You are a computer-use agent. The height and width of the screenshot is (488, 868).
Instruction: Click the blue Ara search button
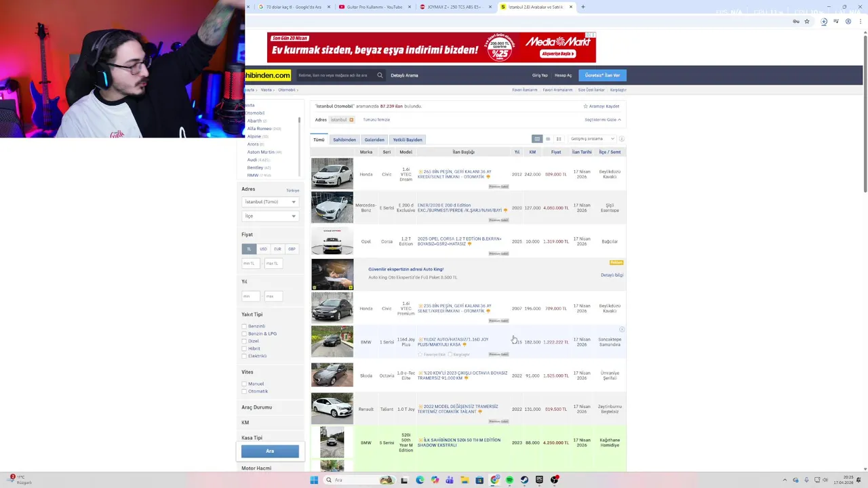pos(270,451)
